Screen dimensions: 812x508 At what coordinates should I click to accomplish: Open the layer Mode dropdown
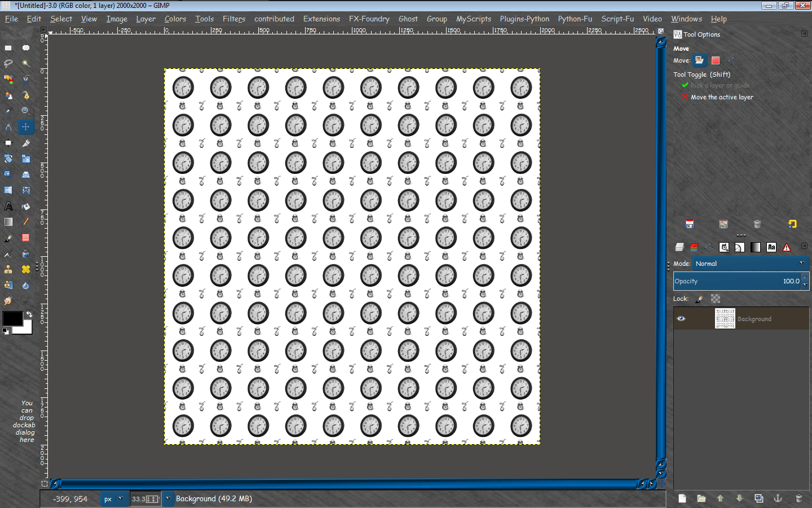pos(750,263)
